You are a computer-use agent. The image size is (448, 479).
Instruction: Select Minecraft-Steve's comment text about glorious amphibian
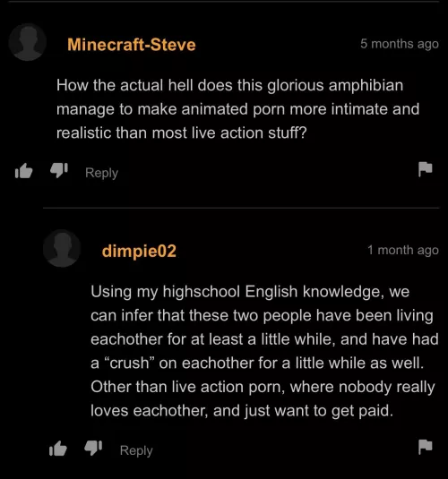(x=237, y=109)
